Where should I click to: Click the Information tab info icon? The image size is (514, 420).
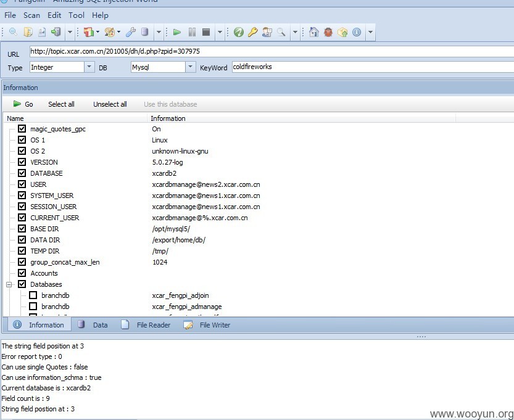coord(17,324)
